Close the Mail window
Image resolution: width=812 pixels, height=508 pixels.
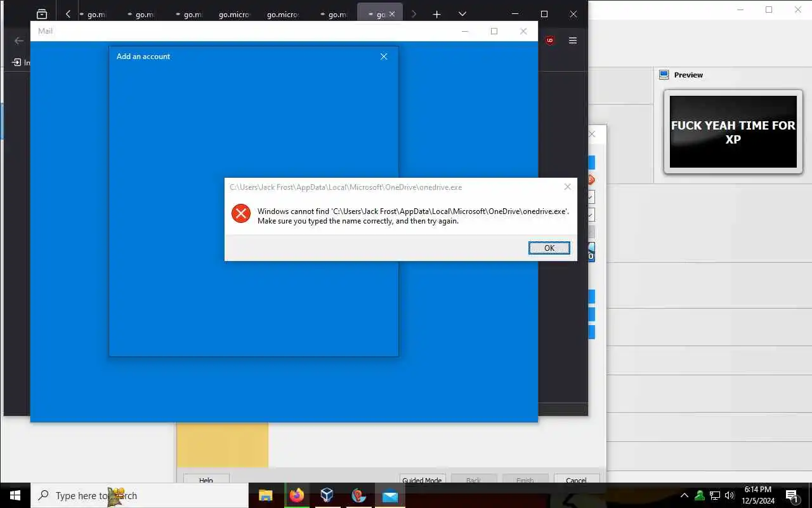[x=523, y=31]
